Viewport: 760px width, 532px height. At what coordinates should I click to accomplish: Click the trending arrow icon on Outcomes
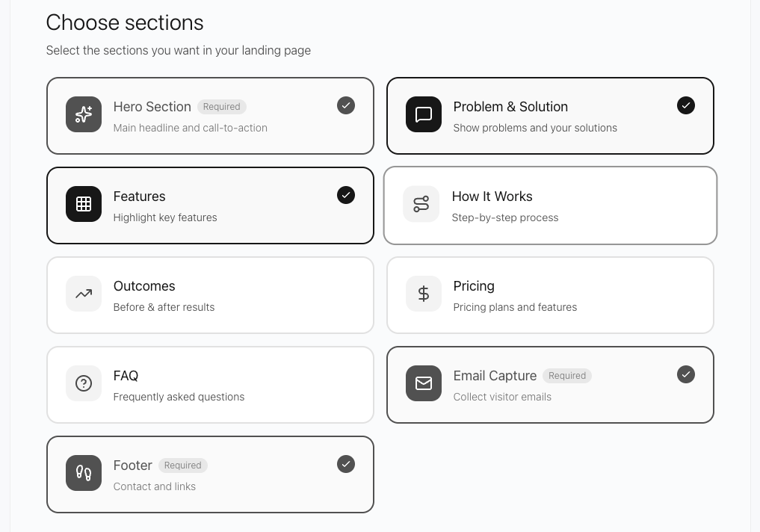click(83, 294)
